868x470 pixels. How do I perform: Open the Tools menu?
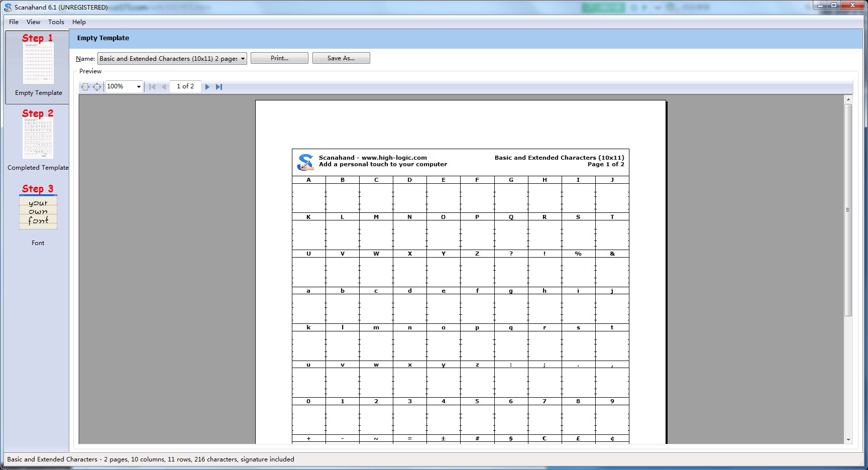click(x=56, y=22)
